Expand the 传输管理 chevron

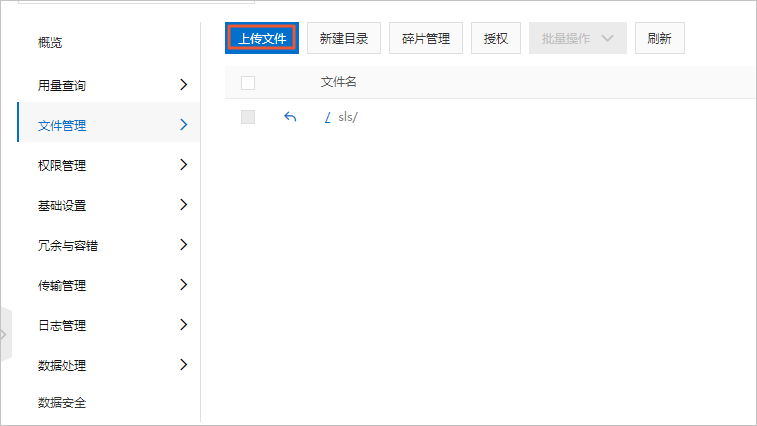coord(183,284)
